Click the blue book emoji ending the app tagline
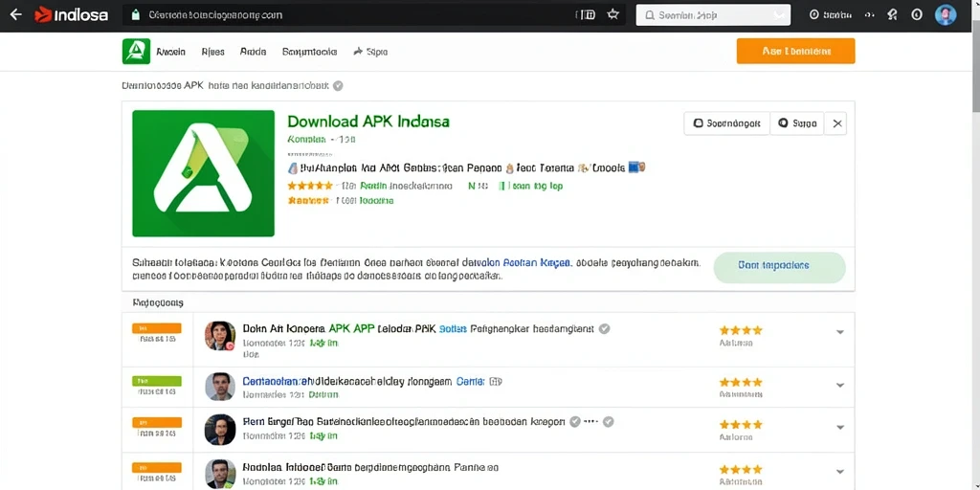Screen dimensions: 980x490 pos(636,167)
